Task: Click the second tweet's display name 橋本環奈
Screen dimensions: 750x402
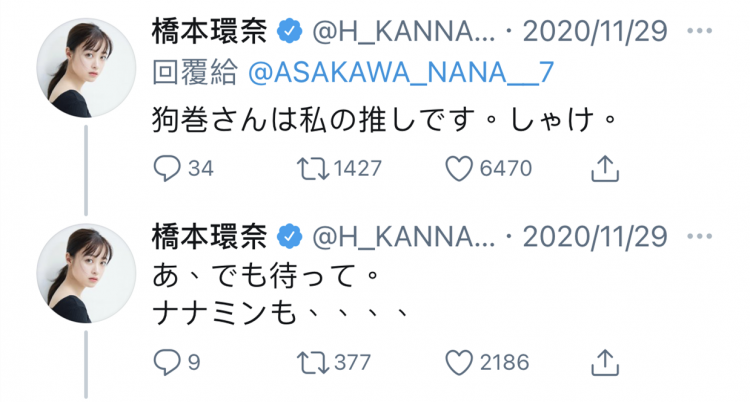Action: pyautogui.click(x=210, y=237)
